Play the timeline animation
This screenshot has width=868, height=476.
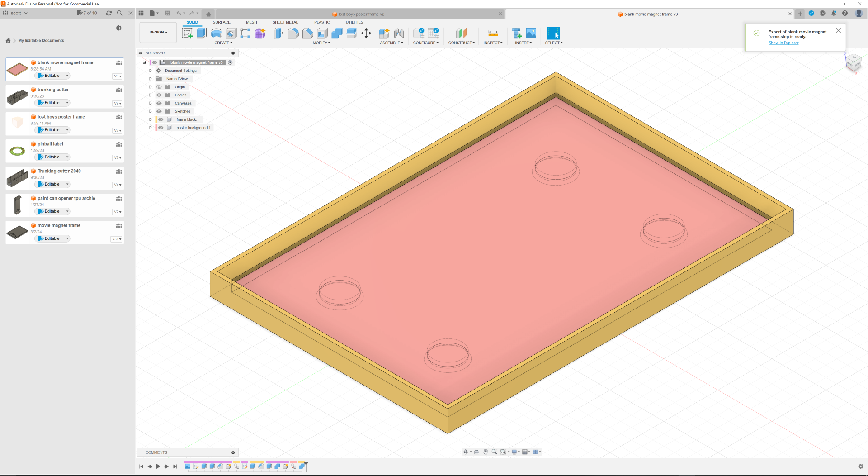(158, 466)
